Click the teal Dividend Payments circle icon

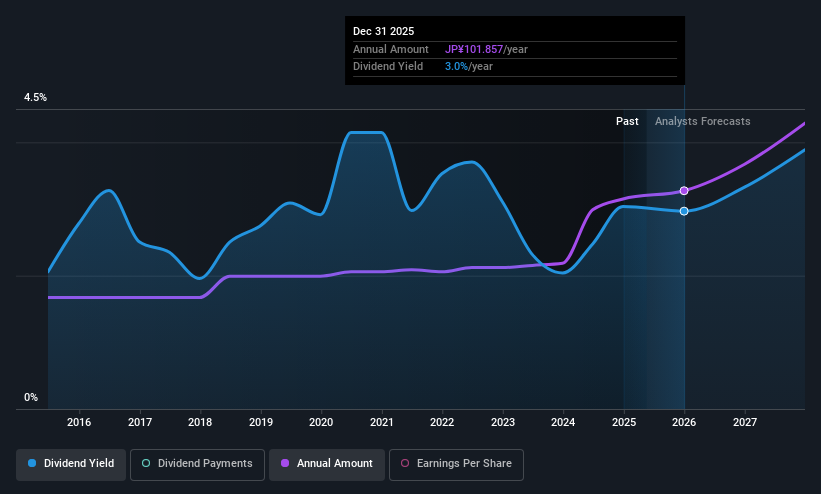click(146, 464)
